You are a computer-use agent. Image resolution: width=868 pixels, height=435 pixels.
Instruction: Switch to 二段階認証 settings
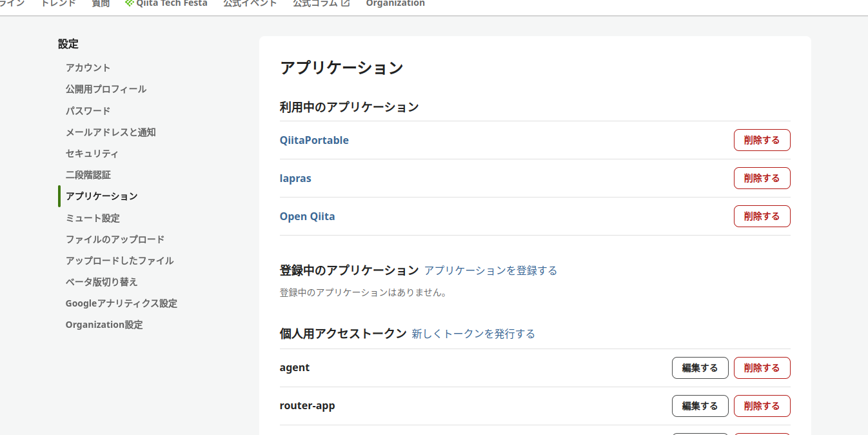88,174
